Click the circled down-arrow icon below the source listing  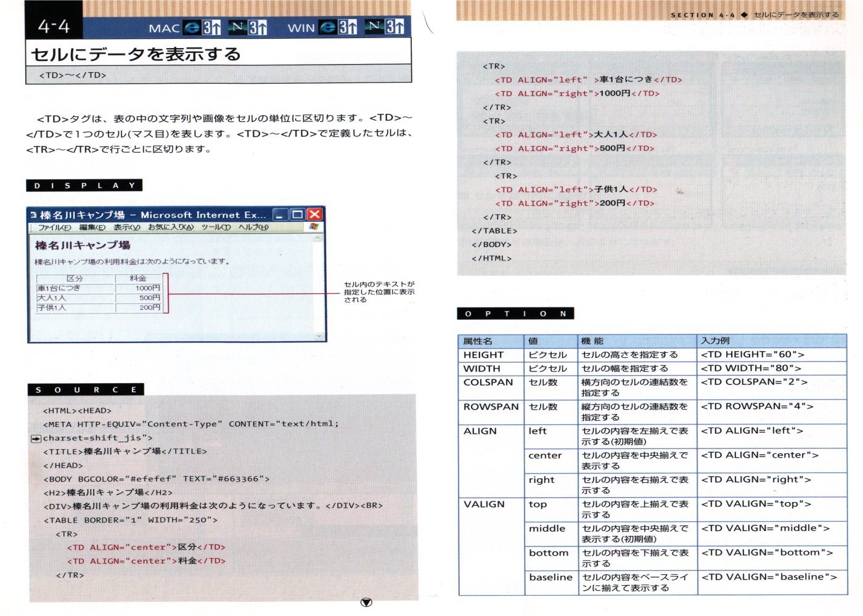366,602
